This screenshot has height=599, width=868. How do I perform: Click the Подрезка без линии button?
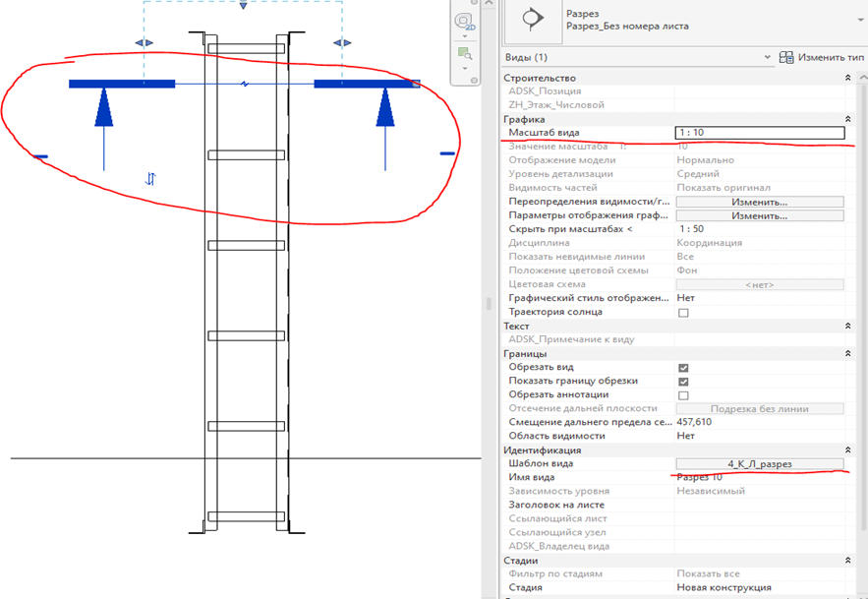tap(760, 409)
